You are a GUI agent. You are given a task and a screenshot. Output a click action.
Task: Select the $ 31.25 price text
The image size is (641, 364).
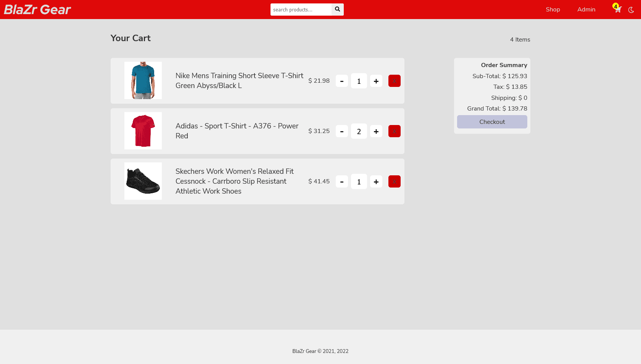(x=319, y=131)
